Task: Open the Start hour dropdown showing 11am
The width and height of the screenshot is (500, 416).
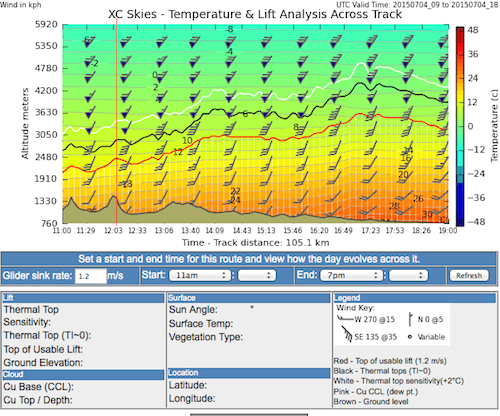Action: (x=200, y=275)
